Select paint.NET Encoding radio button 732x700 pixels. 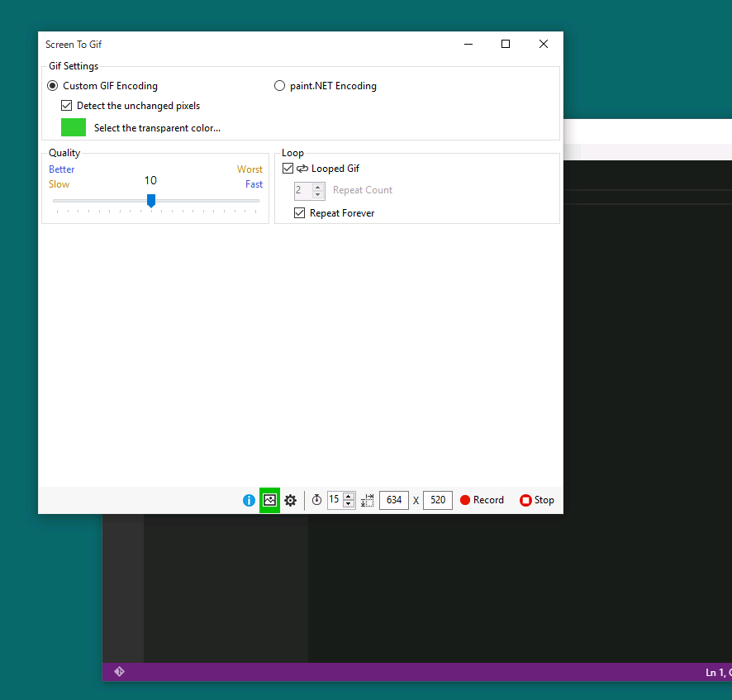point(279,86)
